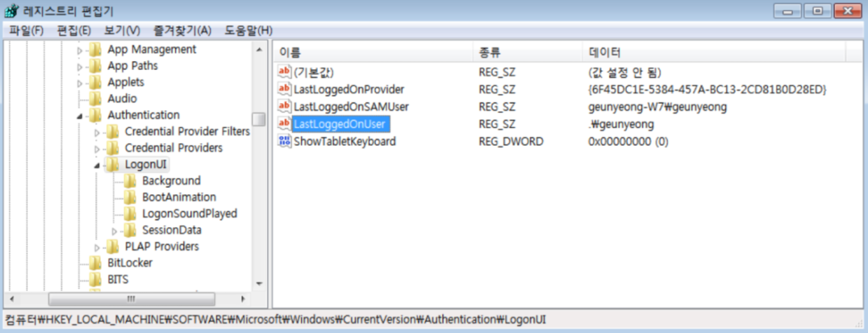
Task: Click the Background folder icon
Action: point(130,181)
